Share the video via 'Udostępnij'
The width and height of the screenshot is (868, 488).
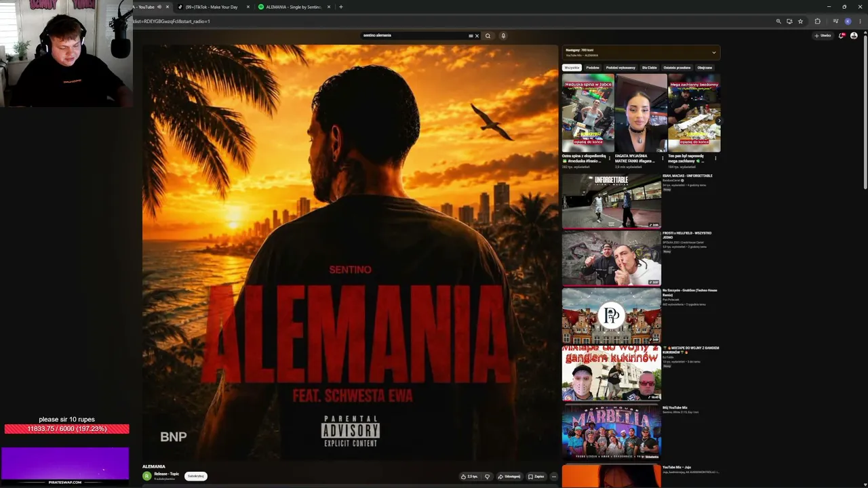click(509, 476)
